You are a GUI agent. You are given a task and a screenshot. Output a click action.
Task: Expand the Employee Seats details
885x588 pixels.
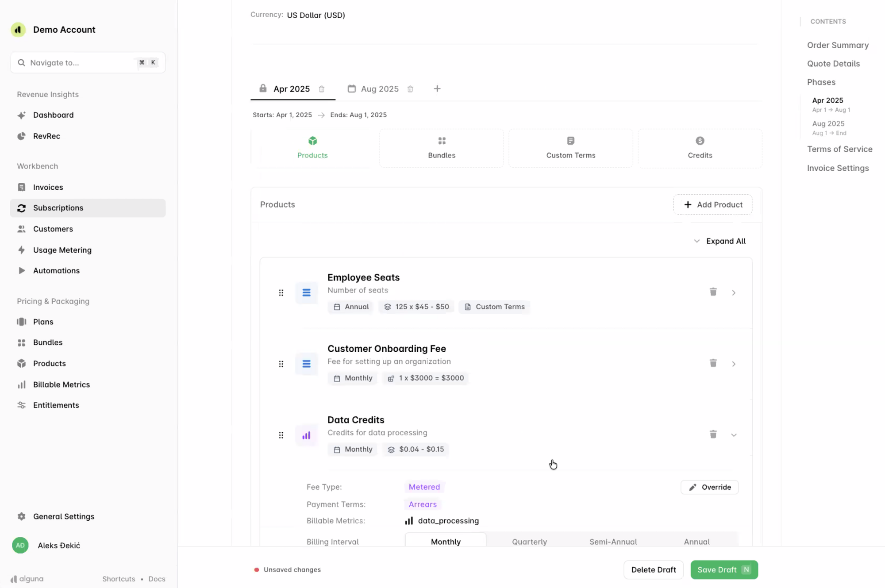click(734, 293)
